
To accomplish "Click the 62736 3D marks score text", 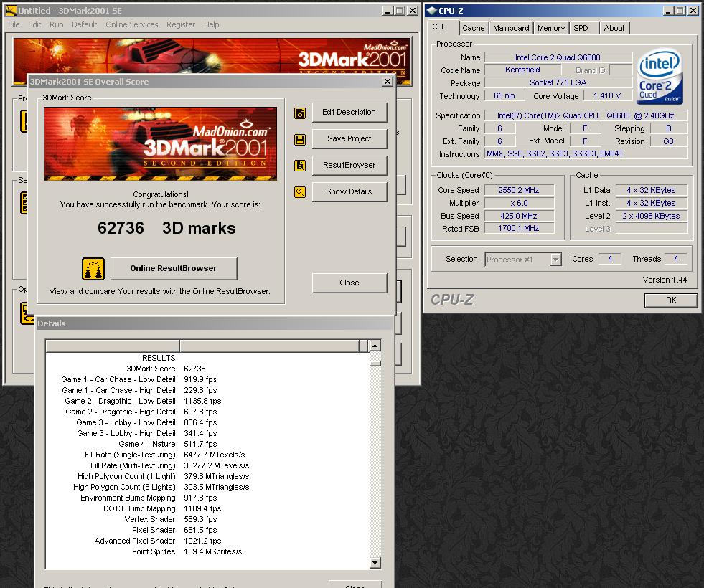I will pos(166,228).
